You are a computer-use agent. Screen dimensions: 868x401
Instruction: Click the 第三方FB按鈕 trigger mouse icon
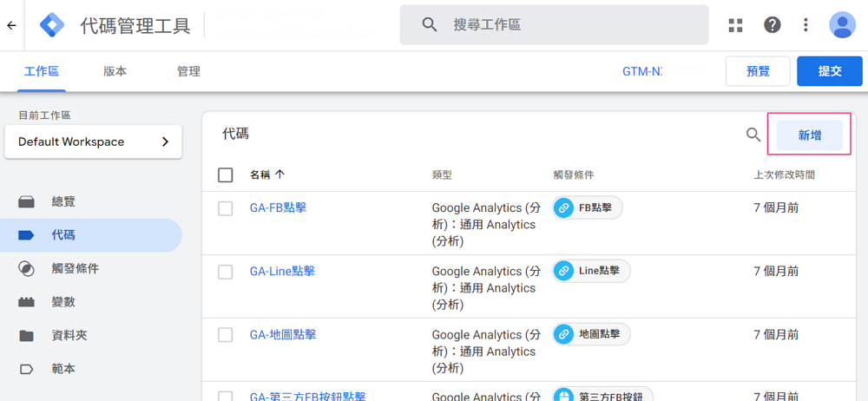pyautogui.click(x=563, y=397)
